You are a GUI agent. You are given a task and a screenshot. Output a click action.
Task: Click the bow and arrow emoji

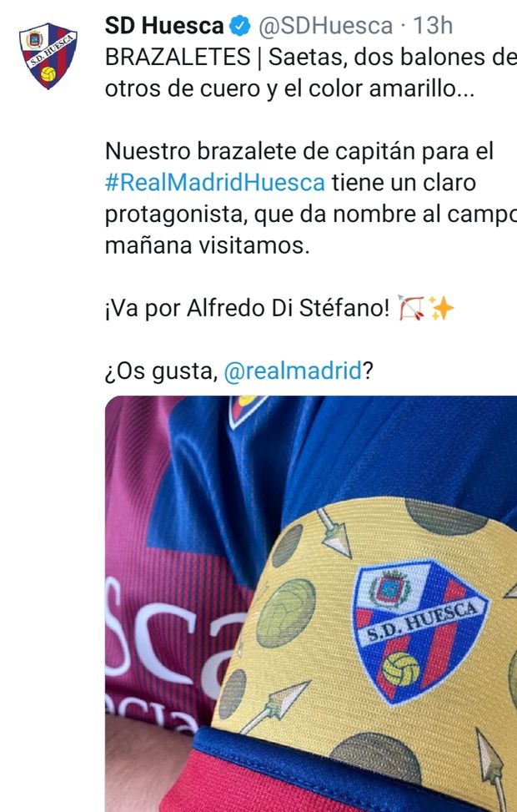[411, 308]
